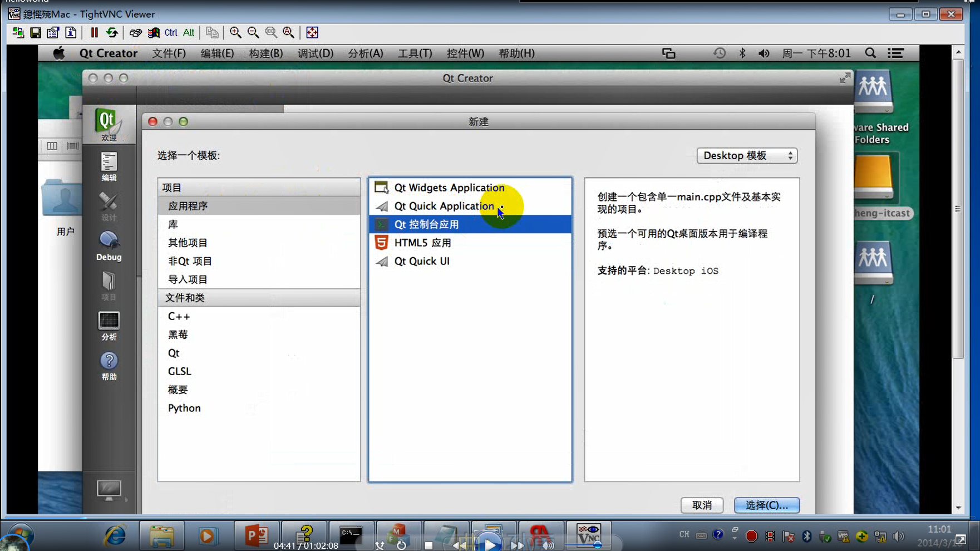Open the Apple menu
The image size is (980, 551).
(x=59, y=53)
